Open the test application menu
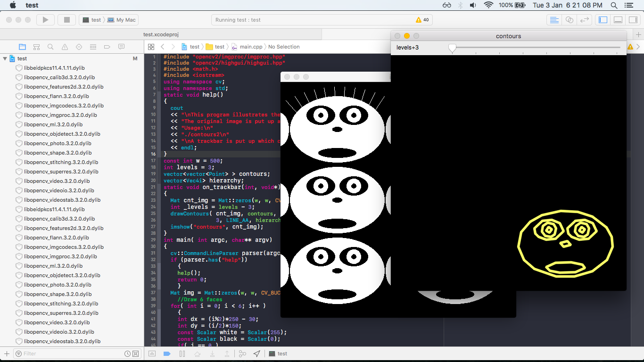Image resolution: width=644 pixels, height=362 pixels. pyautogui.click(x=32, y=5)
